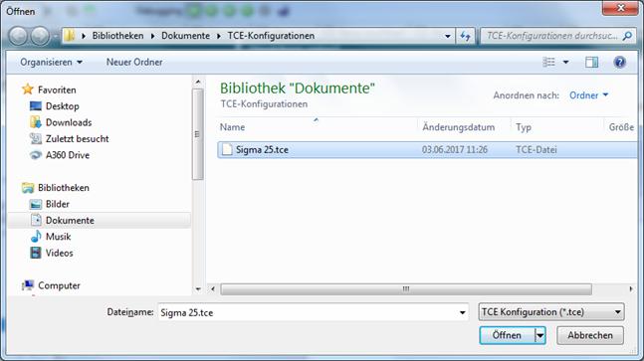Select Bilder library in sidebar

pyautogui.click(x=58, y=204)
